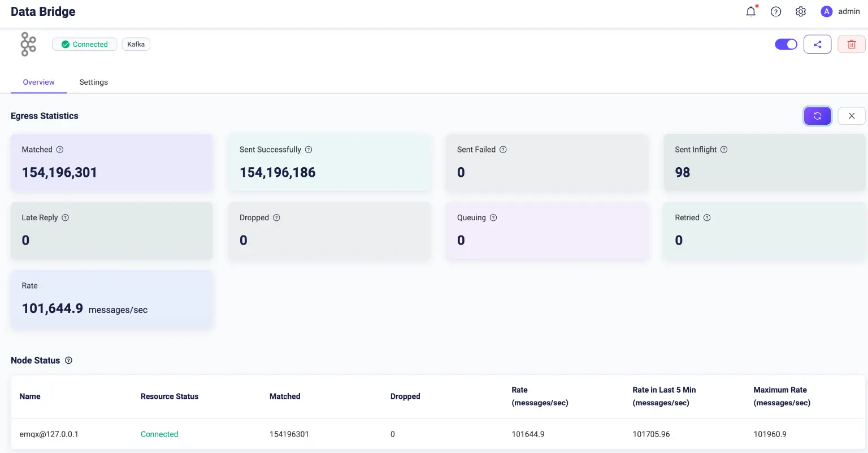
Task: Open the settings gear icon
Action: [800, 11]
